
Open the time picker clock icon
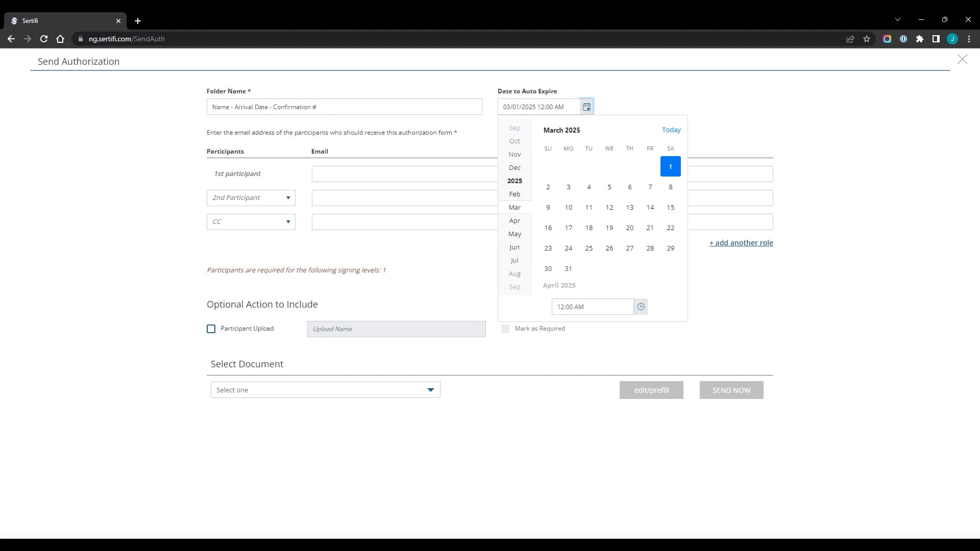pos(641,307)
